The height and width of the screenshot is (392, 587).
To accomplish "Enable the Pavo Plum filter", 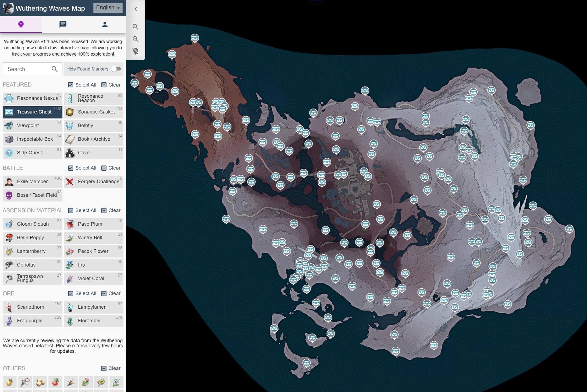I will tap(93, 224).
